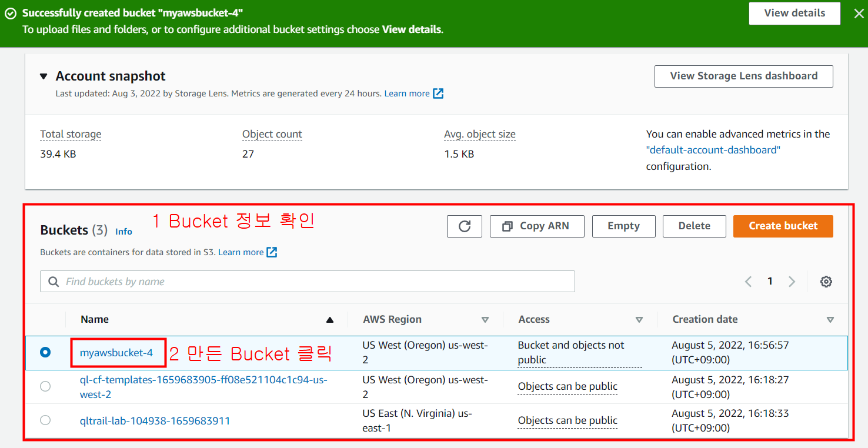Open the myawsbucket-4 bucket link
The width and height of the screenshot is (868, 448).
116,353
